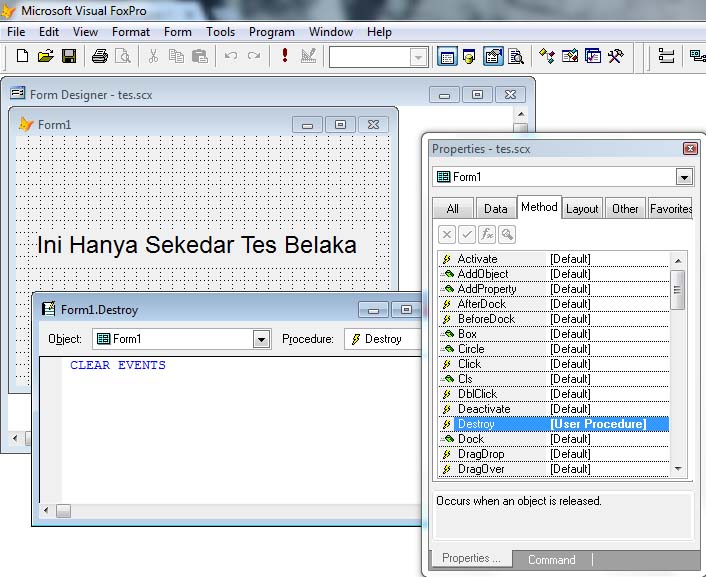
Task: Open Print Preview from the toolbar
Action: pyautogui.click(x=123, y=56)
